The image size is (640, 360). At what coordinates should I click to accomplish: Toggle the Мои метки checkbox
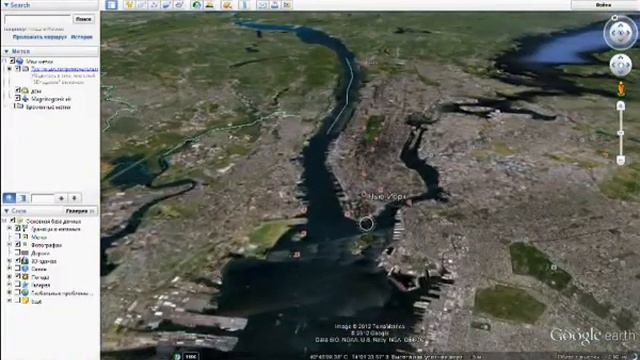pyautogui.click(x=12, y=61)
